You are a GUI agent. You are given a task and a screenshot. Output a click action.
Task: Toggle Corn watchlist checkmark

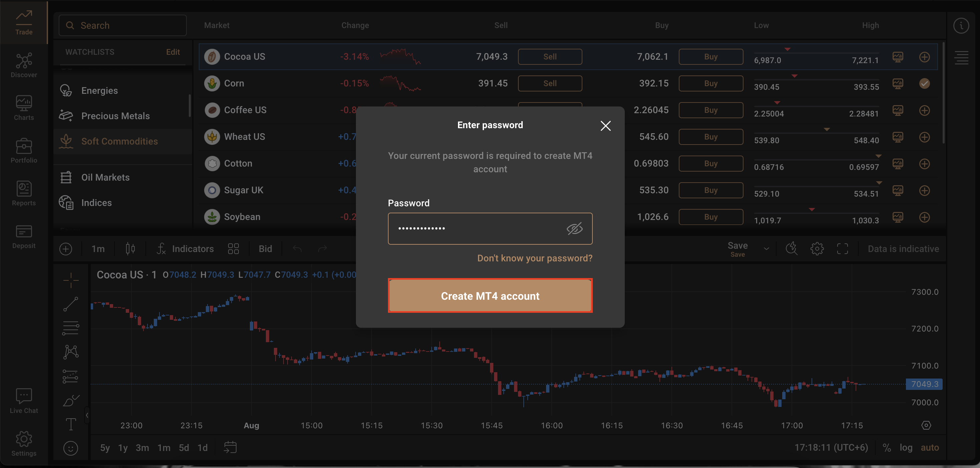tap(924, 83)
